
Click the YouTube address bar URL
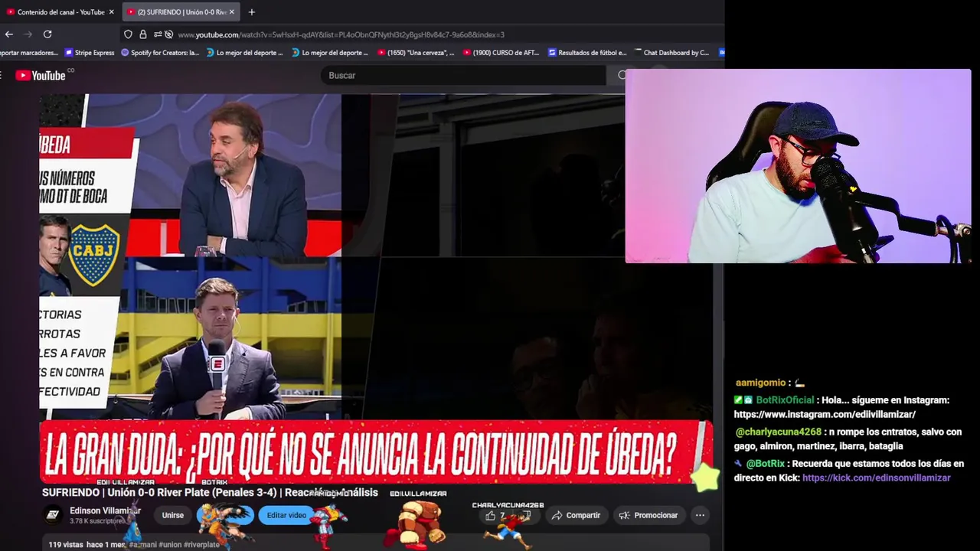(x=341, y=34)
